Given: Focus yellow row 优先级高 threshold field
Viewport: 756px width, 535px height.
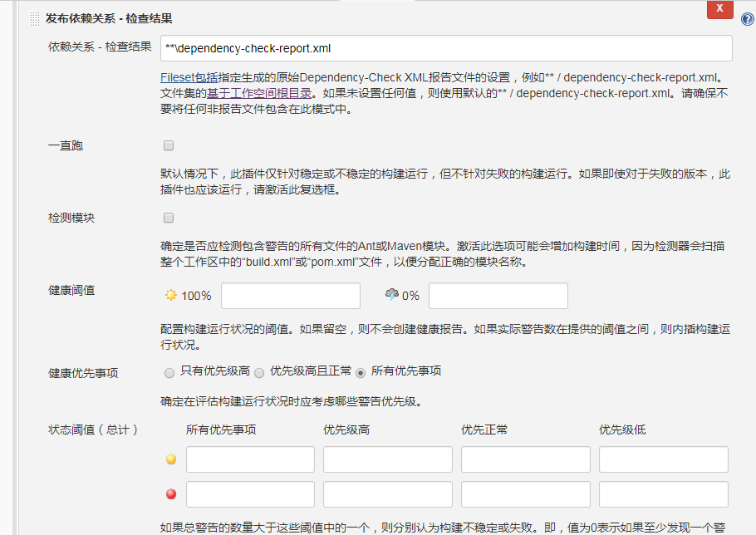Looking at the screenshot, I should click(x=388, y=459).
